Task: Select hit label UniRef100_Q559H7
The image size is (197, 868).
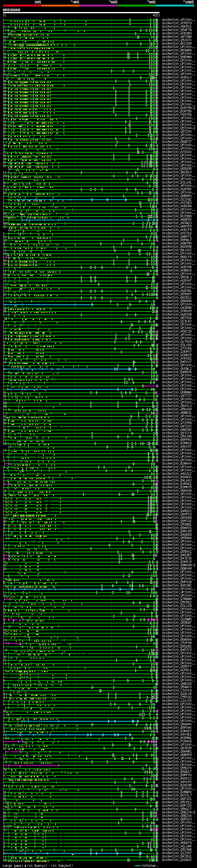Action: point(177,294)
